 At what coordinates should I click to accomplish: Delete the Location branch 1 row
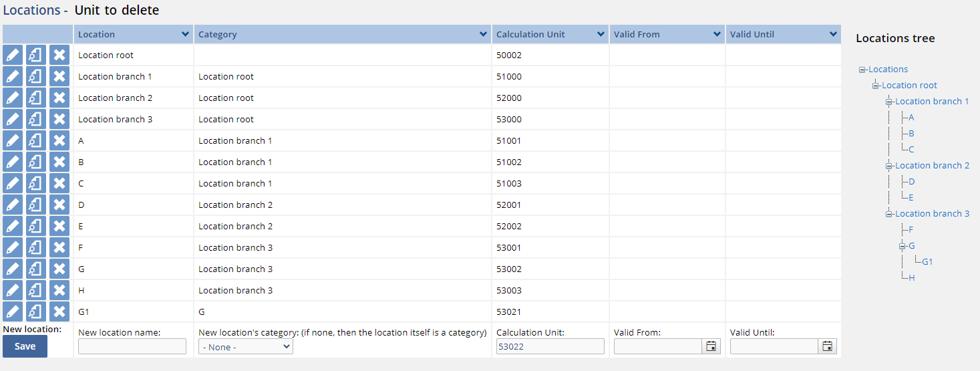pyautogui.click(x=59, y=77)
